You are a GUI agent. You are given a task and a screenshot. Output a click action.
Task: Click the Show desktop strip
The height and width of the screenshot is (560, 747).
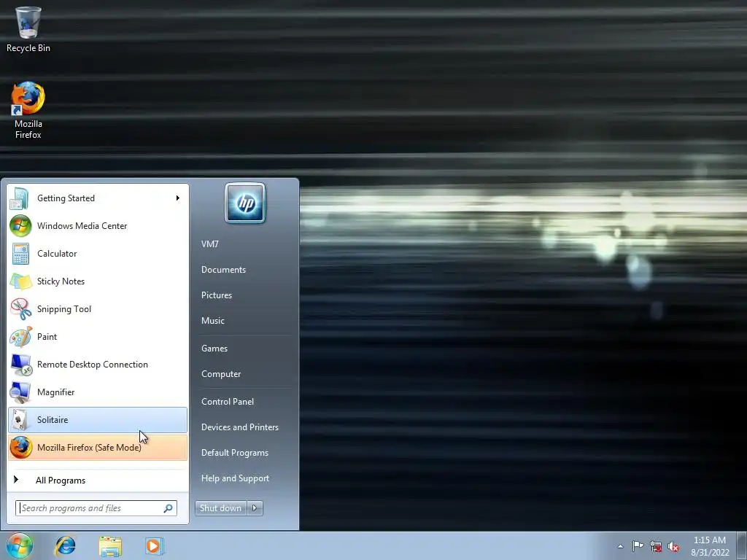(742, 546)
